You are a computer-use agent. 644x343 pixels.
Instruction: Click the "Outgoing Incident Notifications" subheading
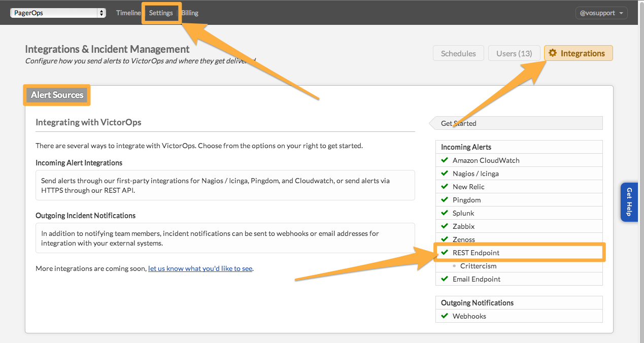(85, 216)
